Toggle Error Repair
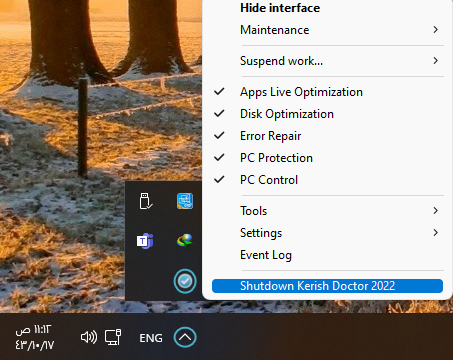Image resolution: width=453 pixels, height=360 pixels. [327, 136]
